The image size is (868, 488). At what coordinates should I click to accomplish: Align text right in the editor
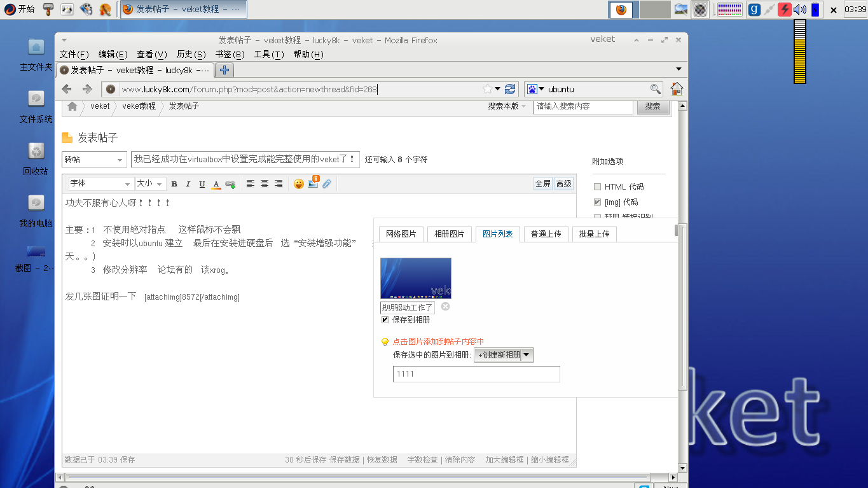point(279,184)
